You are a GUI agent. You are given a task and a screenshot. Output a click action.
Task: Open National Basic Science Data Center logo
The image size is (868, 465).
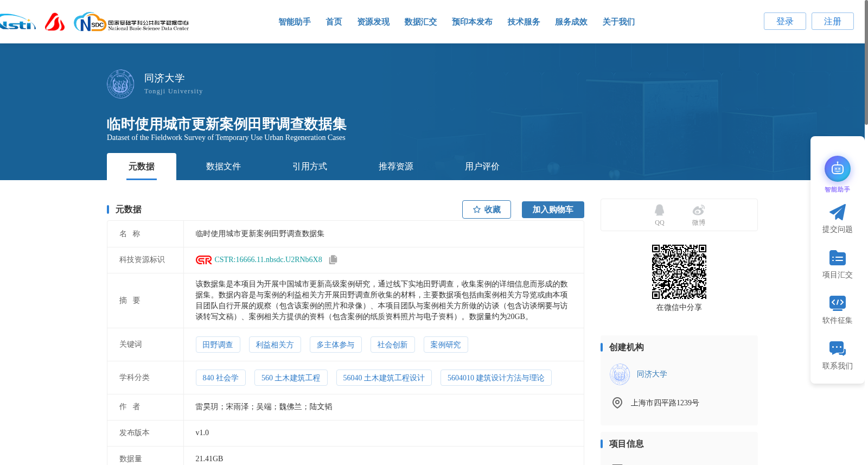click(131, 22)
